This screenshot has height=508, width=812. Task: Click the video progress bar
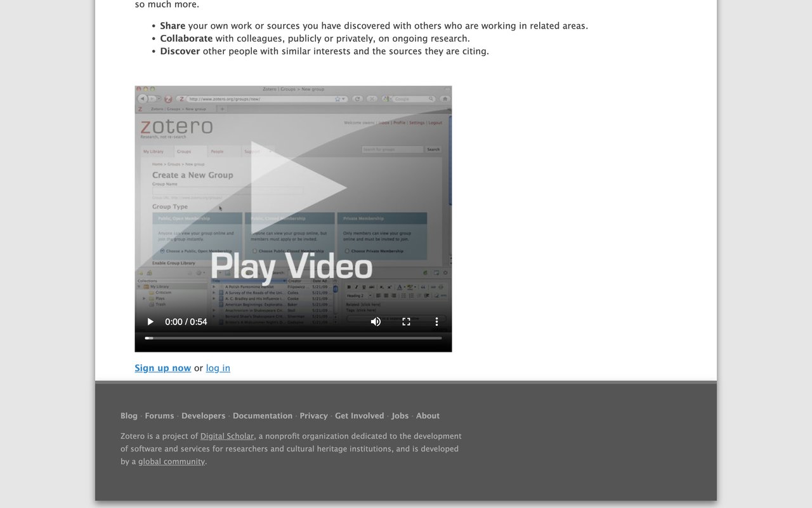tap(293, 338)
